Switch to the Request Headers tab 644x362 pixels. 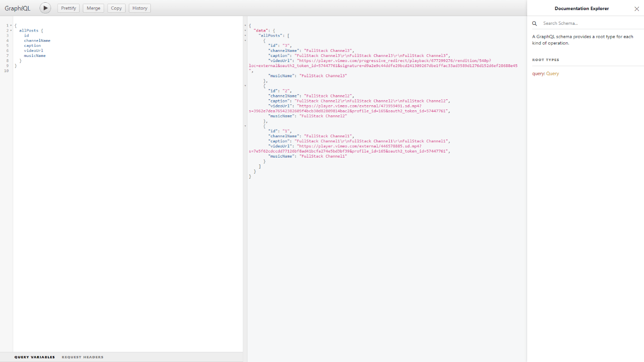tap(82, 357)
